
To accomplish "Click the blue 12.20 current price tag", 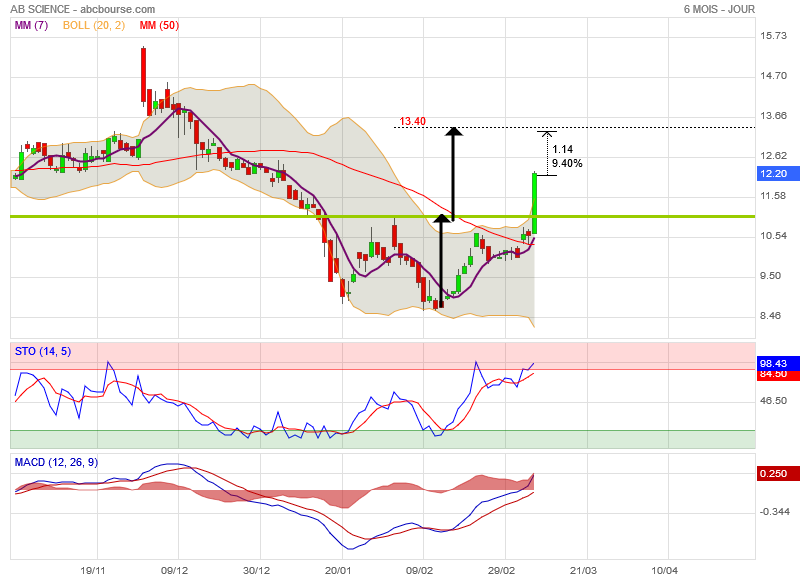I will (x=777, y=173).
